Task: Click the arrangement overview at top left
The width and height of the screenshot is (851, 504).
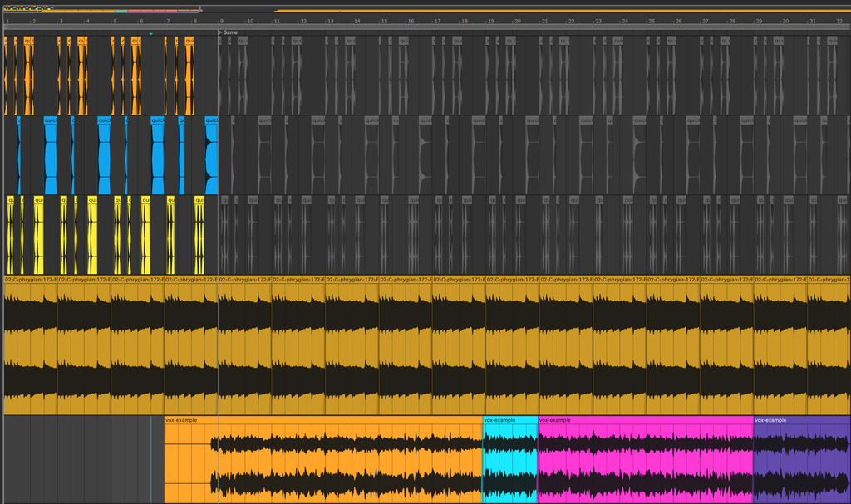Action: [x=102, y=9]
